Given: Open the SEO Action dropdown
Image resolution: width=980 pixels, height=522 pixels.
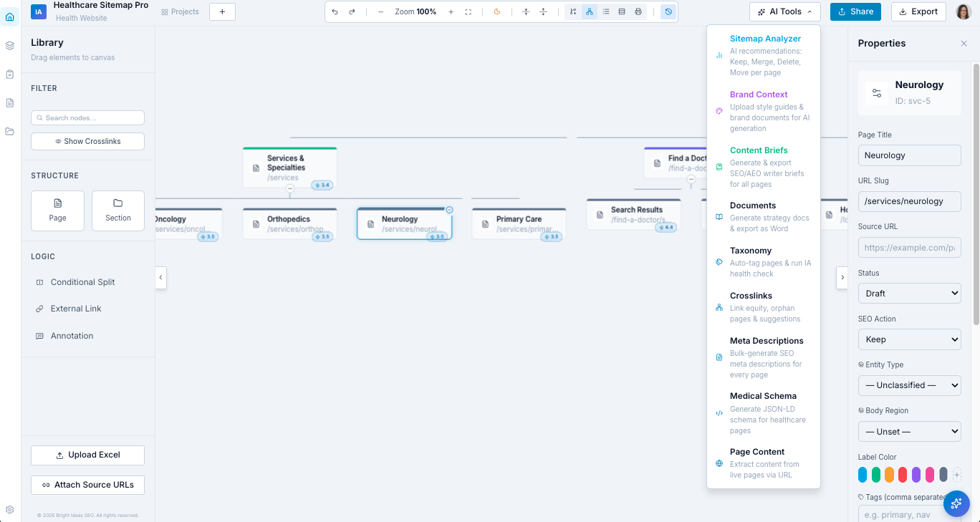Looking at the screenshot, I should pos(909,339).
